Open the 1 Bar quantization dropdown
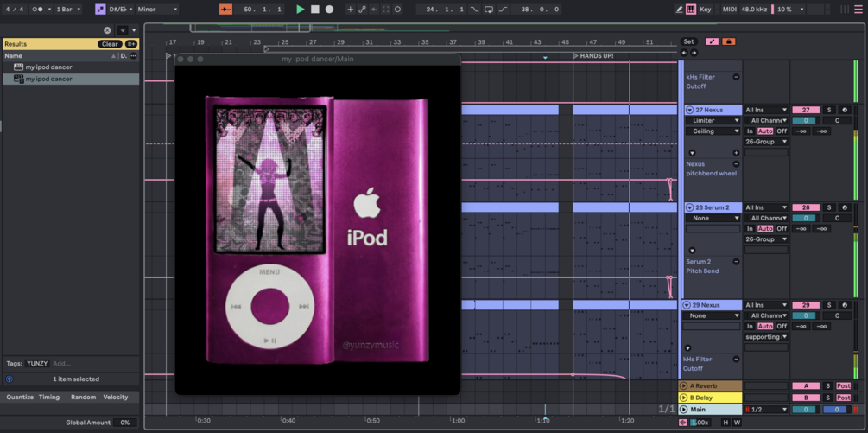Image resolution: width=868 pixels, height=433 pixels. pyautogui.click(x=68, y=10)
